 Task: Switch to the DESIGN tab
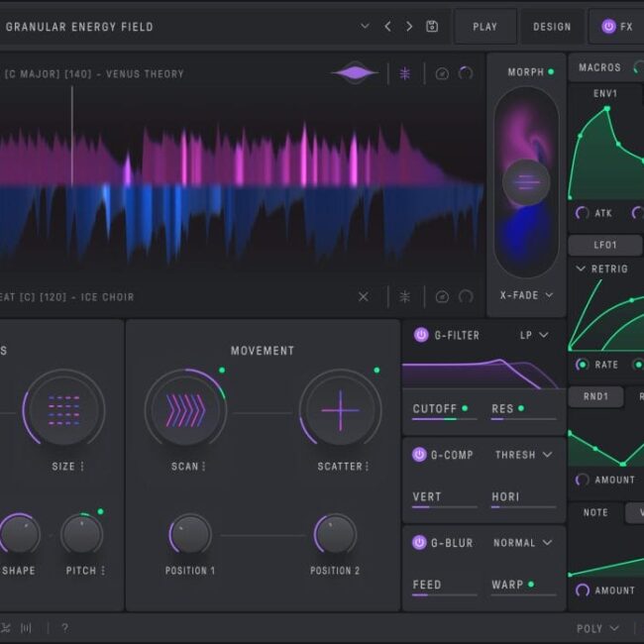(x=552, y=27)
